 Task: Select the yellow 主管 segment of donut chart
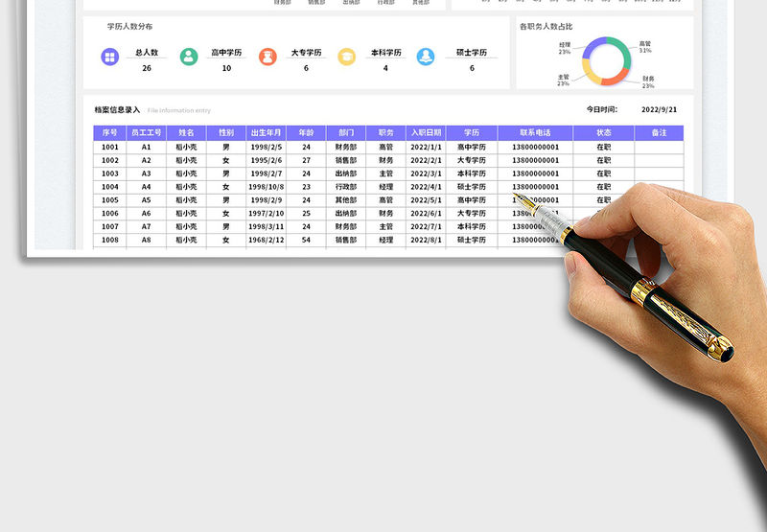(x=590, y=74)
